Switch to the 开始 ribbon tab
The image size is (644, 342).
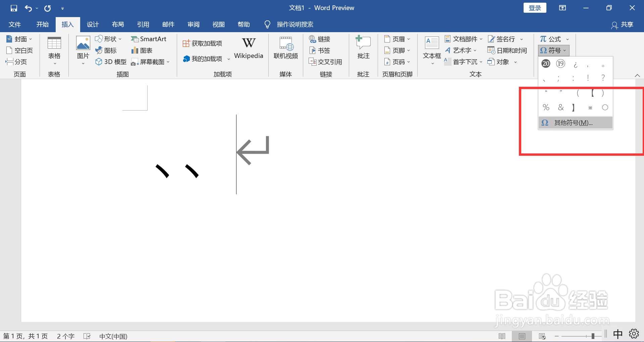(42, 24)
